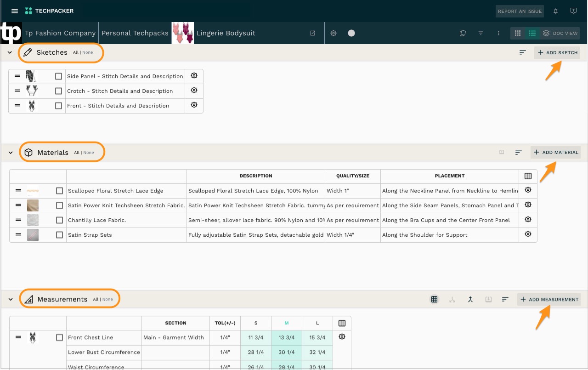Click Side Panel sketch thumbnail
Image resolution: width=588 pixels, height=370 pixels.
pyautogui.click(x=30, y=76)
